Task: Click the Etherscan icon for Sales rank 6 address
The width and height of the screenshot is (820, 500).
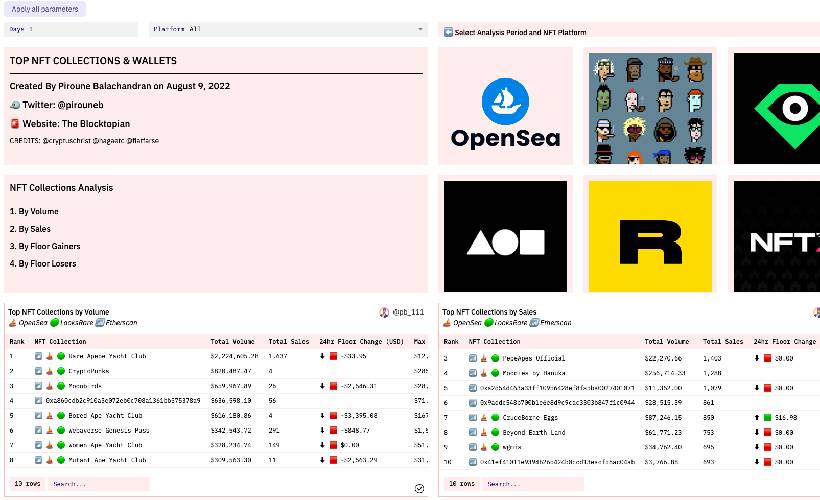Action: [473, 403]
